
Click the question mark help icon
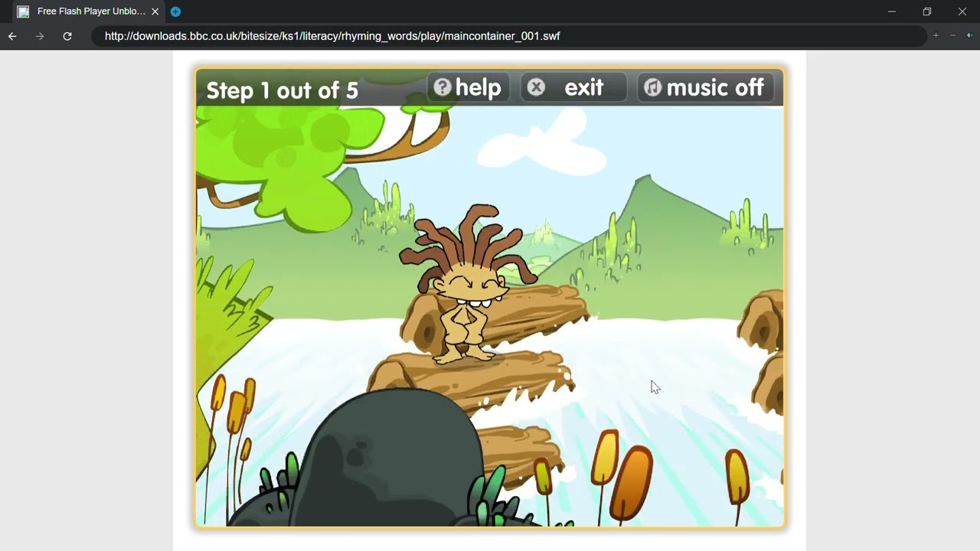(x=443, y=87)
